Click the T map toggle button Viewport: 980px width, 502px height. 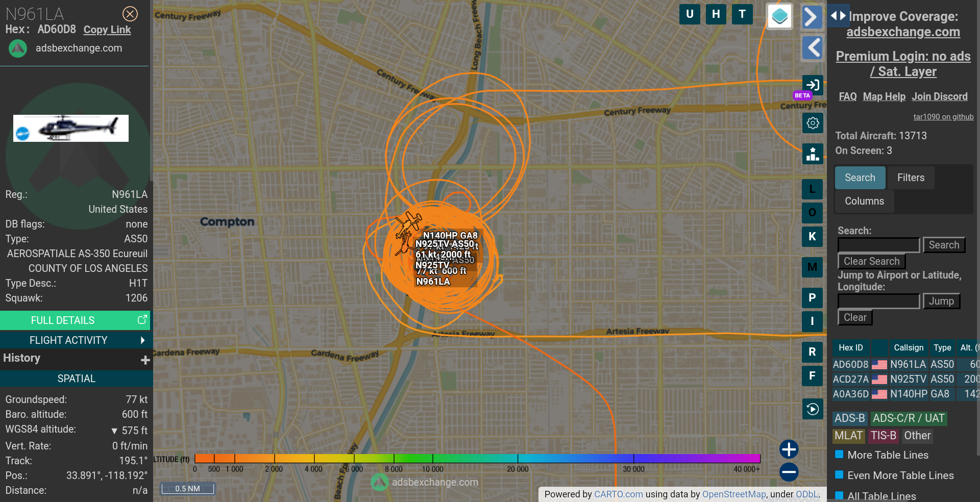[742, 14]
